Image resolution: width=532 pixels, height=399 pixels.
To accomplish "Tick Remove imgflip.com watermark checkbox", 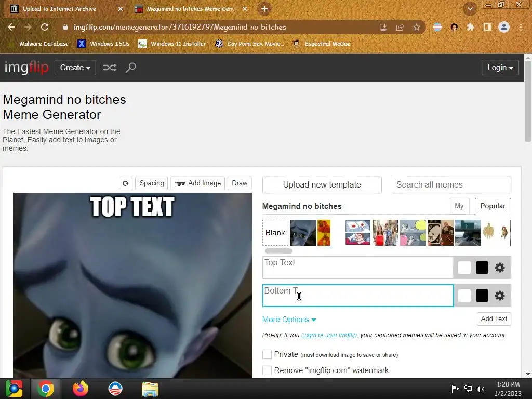I will point(267,370).
